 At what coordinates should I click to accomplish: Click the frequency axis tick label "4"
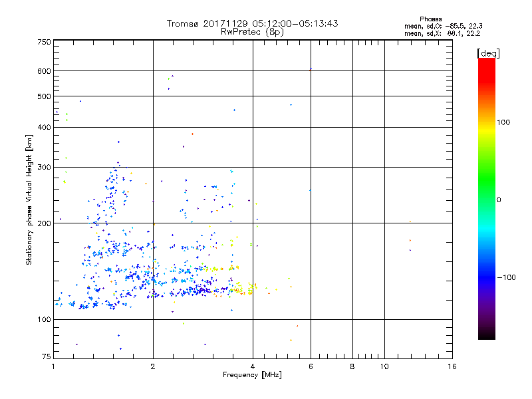click(253, 366)
